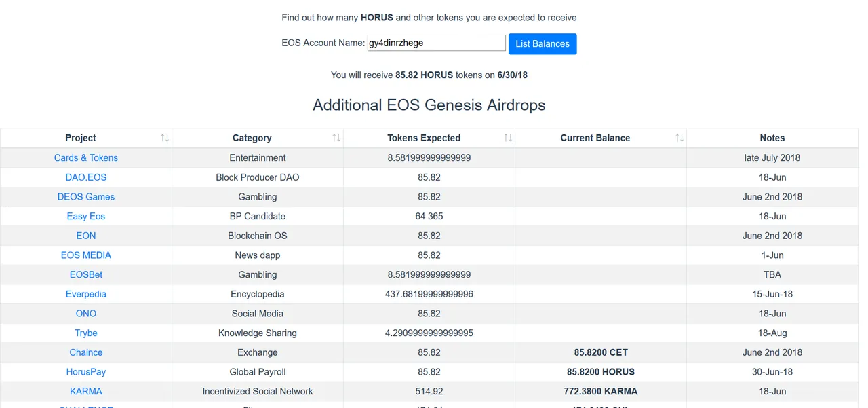This screenshot has width=868, height=408.
Task: Visit the HorusPay link
Action: 86,372
